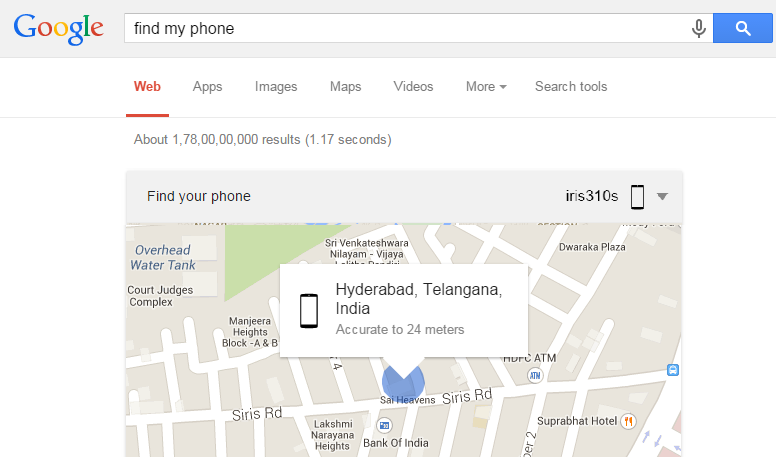Switch to the Images tab
The image size is (776, 457).
[276, 87]
